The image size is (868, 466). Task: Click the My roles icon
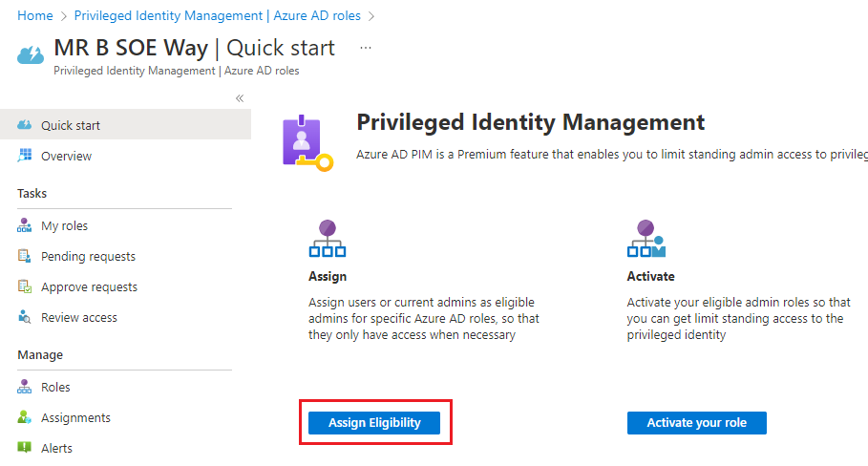point(25,225)
